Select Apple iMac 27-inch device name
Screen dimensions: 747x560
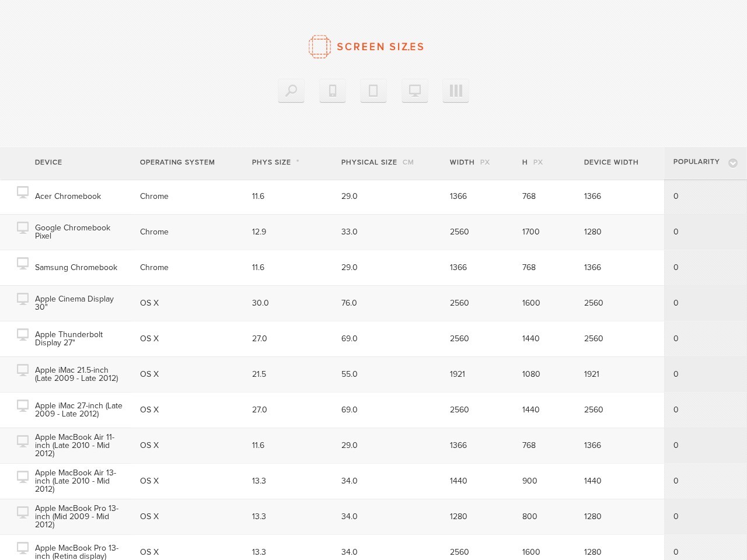(x=79, y=409)
